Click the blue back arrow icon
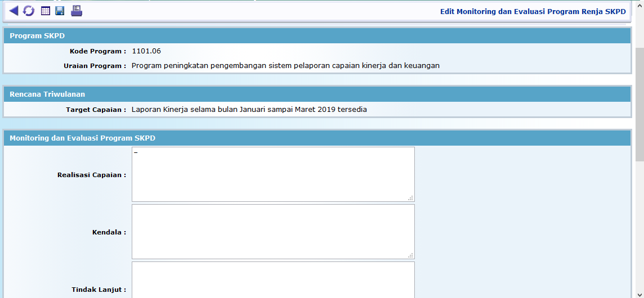Viewport: 644px width, 298px height. (14, 11)
